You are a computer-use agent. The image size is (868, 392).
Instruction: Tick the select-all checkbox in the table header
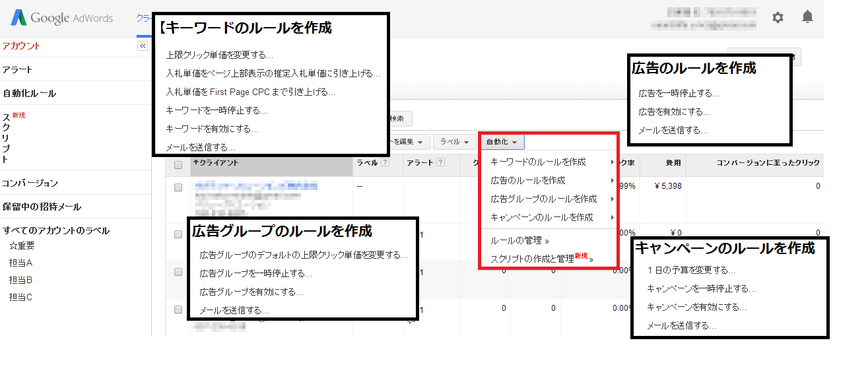[178, 165]
